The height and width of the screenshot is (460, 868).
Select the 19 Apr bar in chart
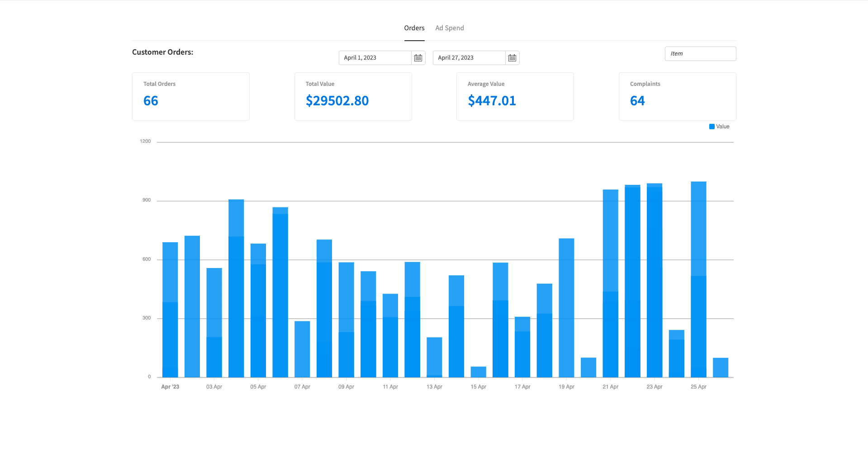point(566,308)
